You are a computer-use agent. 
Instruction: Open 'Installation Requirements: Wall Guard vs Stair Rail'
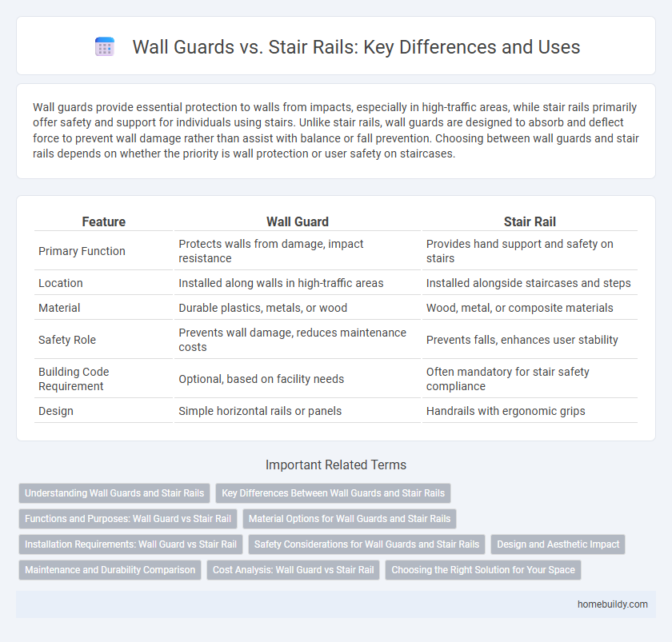point(130,544)
